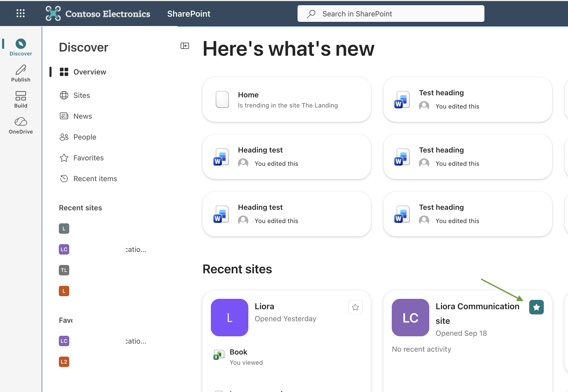568x392 pixels.
Task: Open first Test heading document card
Action: tap(468, 99)
